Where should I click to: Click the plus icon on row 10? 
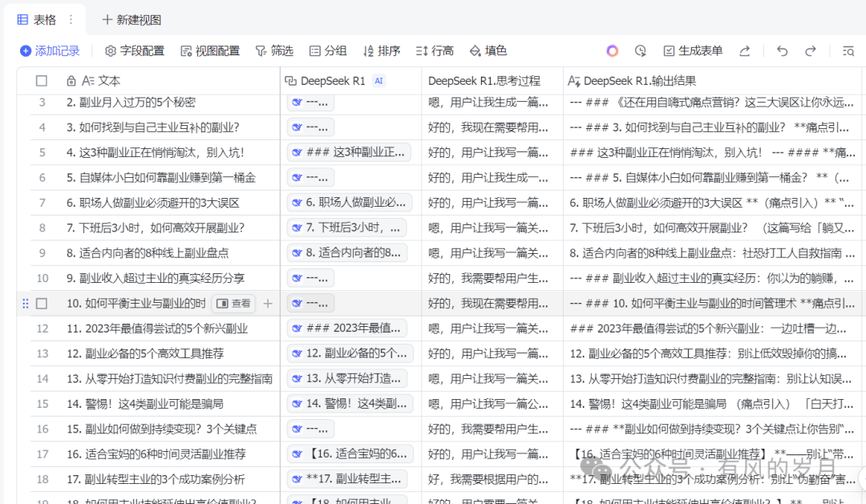268,304
